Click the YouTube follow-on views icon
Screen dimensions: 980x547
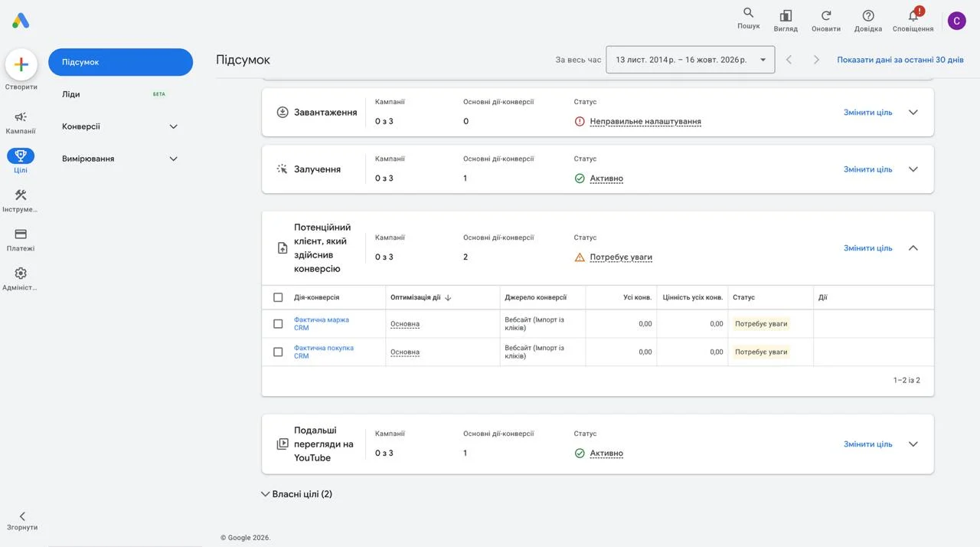283,444
